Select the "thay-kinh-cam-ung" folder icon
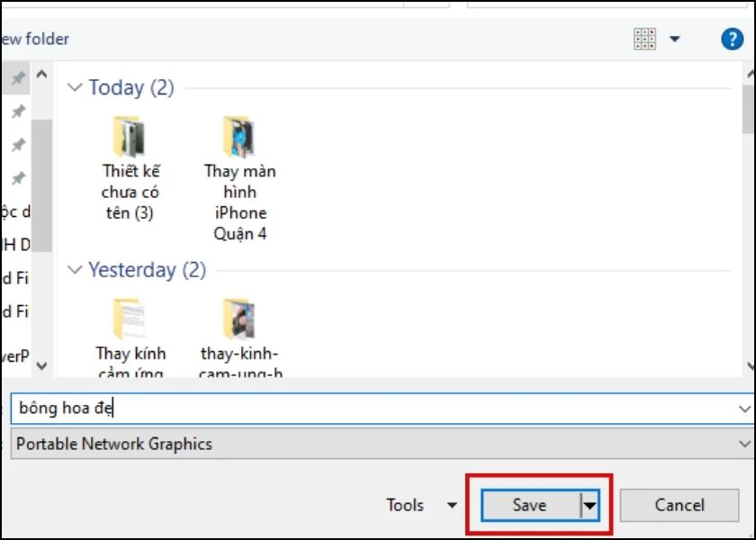756x540 pixels. point(239,319)
